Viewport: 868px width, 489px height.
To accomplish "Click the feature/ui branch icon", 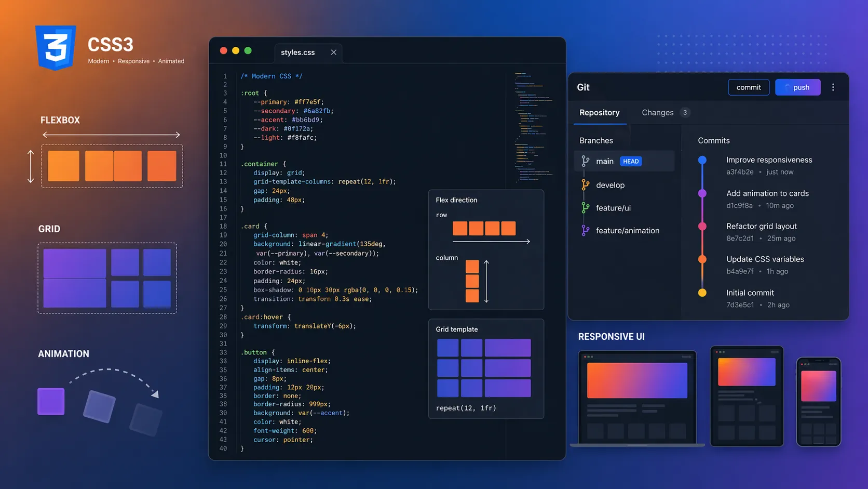I will [586, 208].
